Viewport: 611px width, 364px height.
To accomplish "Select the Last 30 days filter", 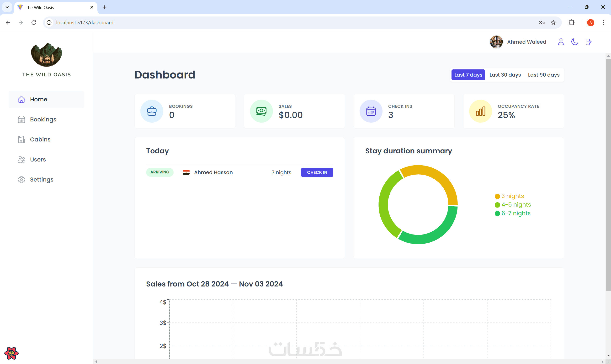I will [x=505, y=75].
